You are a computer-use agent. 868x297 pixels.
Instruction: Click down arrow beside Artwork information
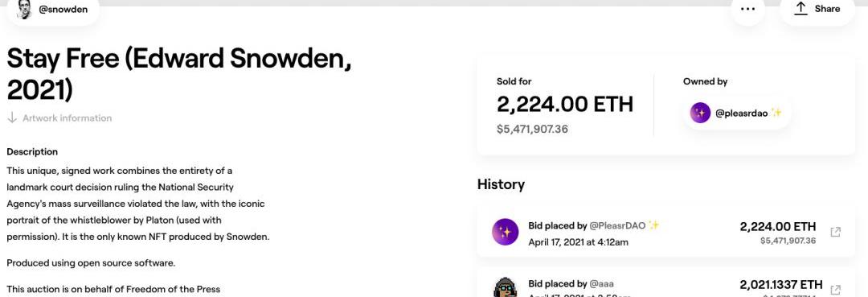tap(12, 118)
